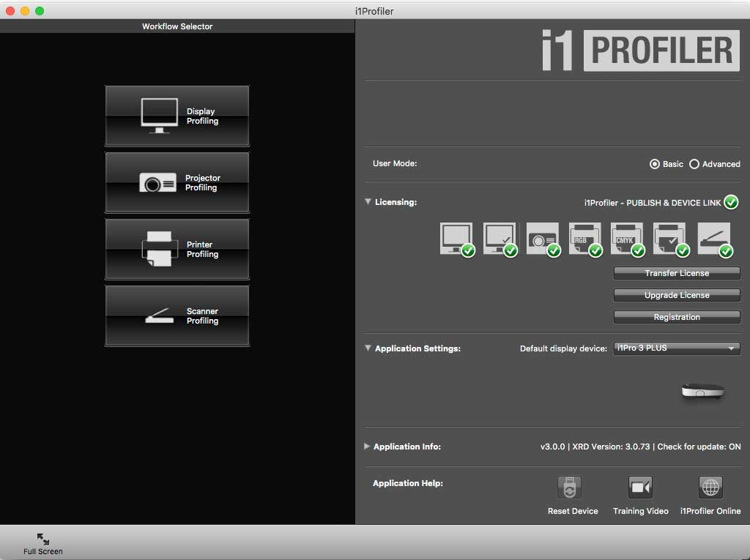Image resolution: width=750 pixels, height=560 pixels.
Task: Click the version info text v3.0.0
Action: tap(552, 447)
